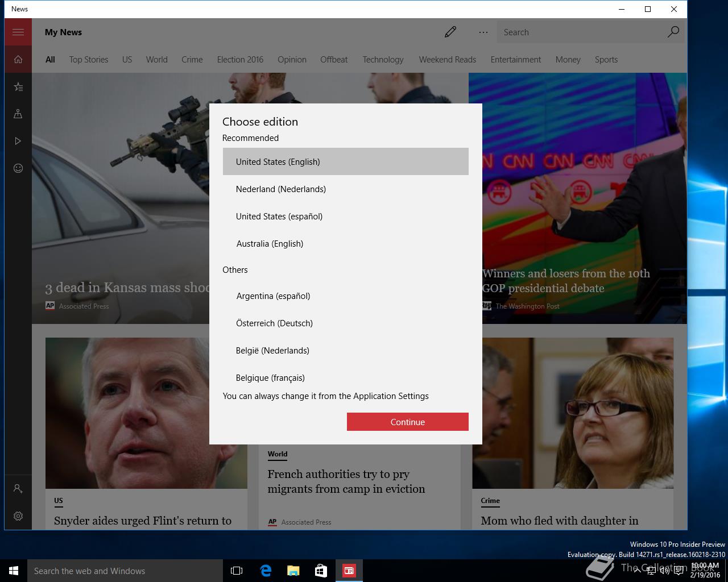
Task: Open File Explorer from taskbar
Action: [x=293, y=571]
